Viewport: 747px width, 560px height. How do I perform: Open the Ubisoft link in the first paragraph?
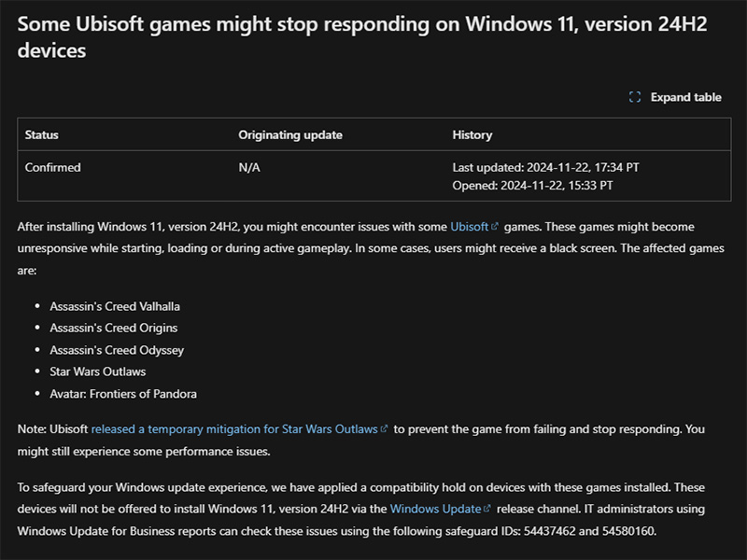click(x=469, y=227)
